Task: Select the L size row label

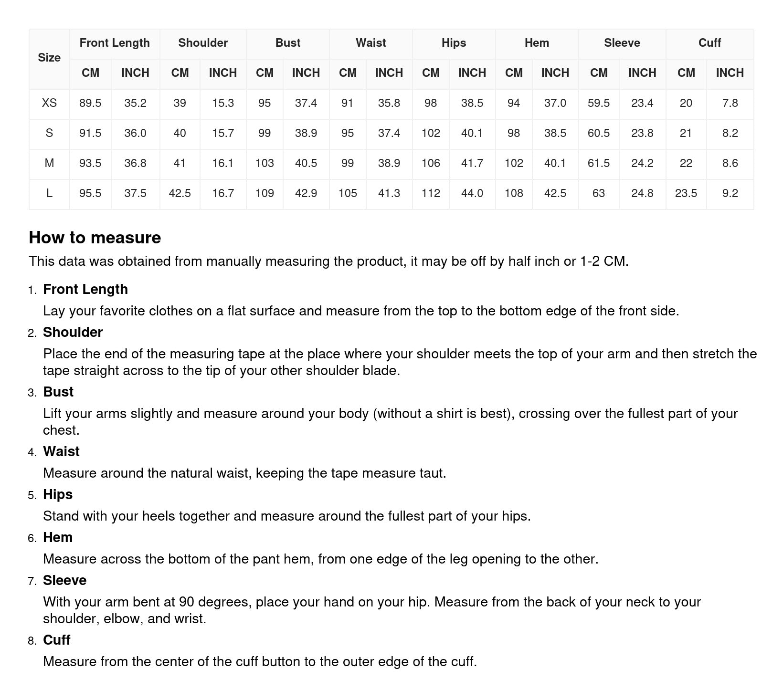Action: (x=49, y=193)
